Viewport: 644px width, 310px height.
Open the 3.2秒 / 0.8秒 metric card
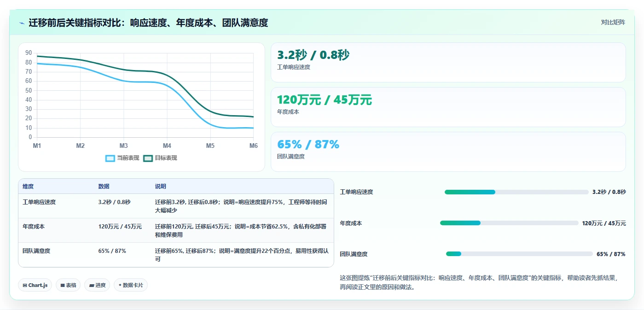tap(448, 63)
